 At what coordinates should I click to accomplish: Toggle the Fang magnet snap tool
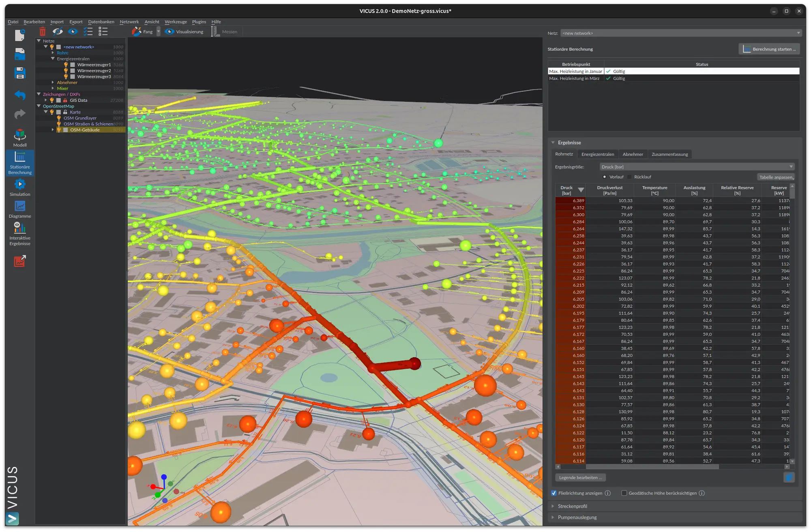tap(142, 32)
